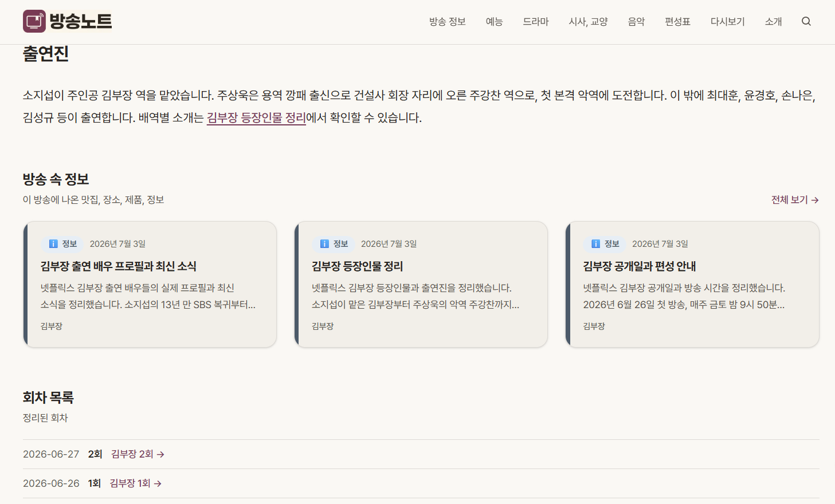The height and width of the screenshot is (504, 835).
Task: Click date 2026년 7월 3일 on 출연 배우 프로필 card
Action: (117, 244)
